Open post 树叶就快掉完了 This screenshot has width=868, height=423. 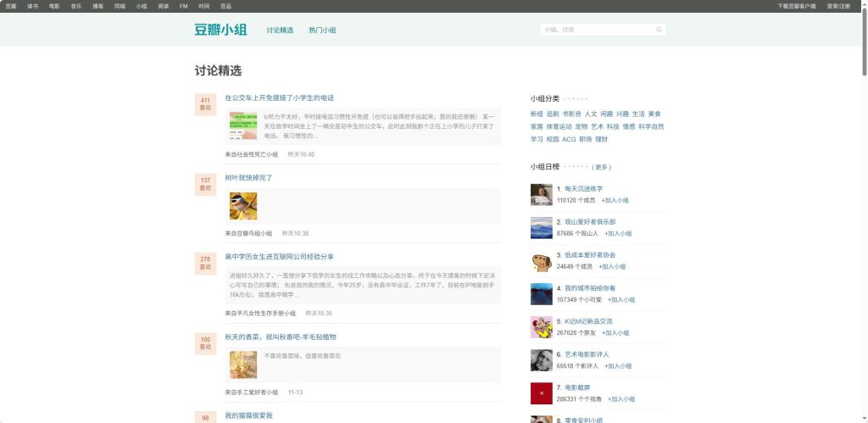click(x=248, y=178)
